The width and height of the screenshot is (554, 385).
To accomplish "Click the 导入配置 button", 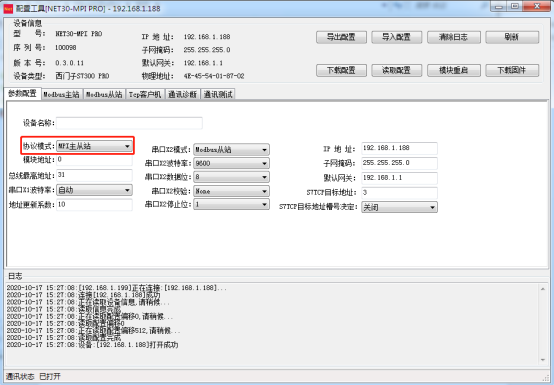I will tap(396, 37).
